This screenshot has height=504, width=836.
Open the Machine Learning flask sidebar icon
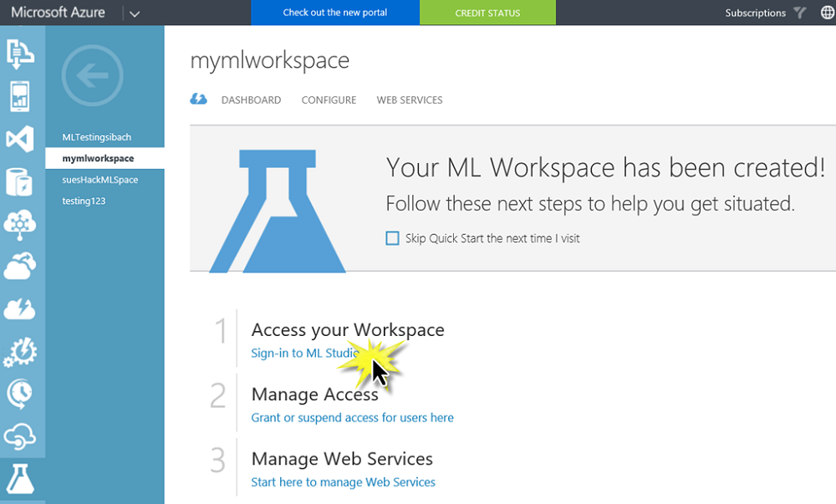(x=20, y=478)
